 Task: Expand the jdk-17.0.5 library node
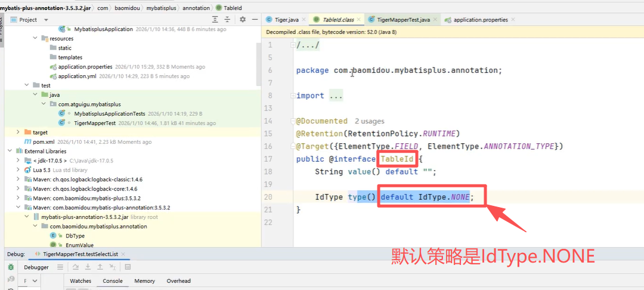point(18,161)
